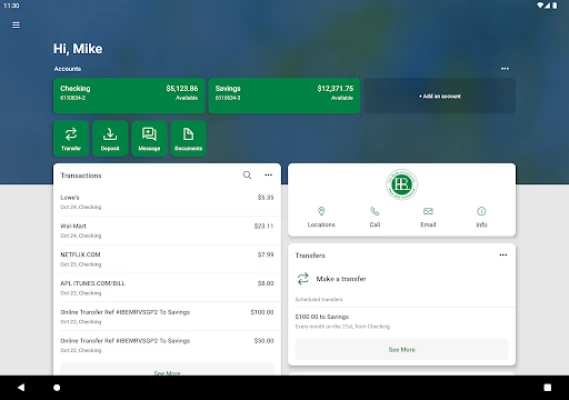Open the bank Info icon
Viewport: 569px width, 400px height.
(482, 211)
